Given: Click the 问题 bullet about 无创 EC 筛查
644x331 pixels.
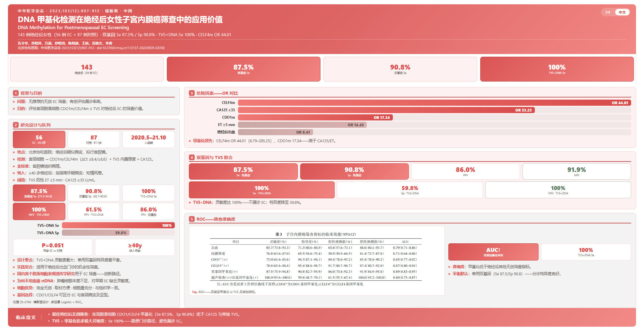Looking at the screenshot, I should 59,101.
